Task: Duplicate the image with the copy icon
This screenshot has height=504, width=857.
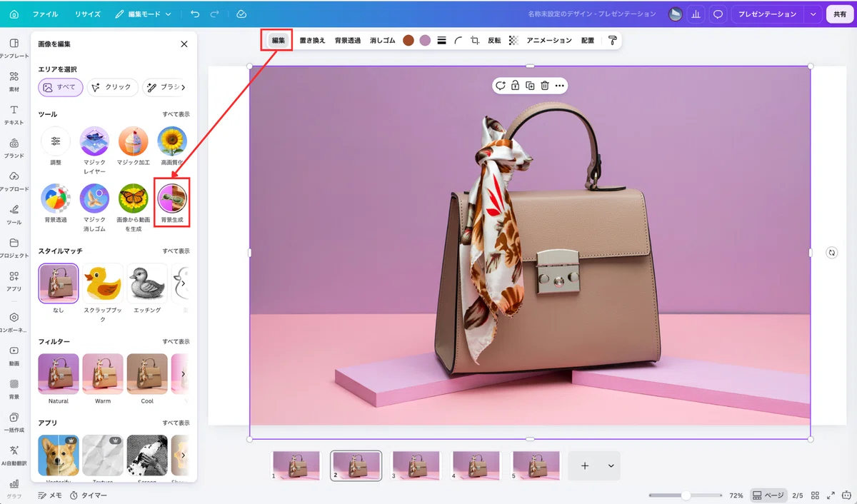Action: coord(530,86)
